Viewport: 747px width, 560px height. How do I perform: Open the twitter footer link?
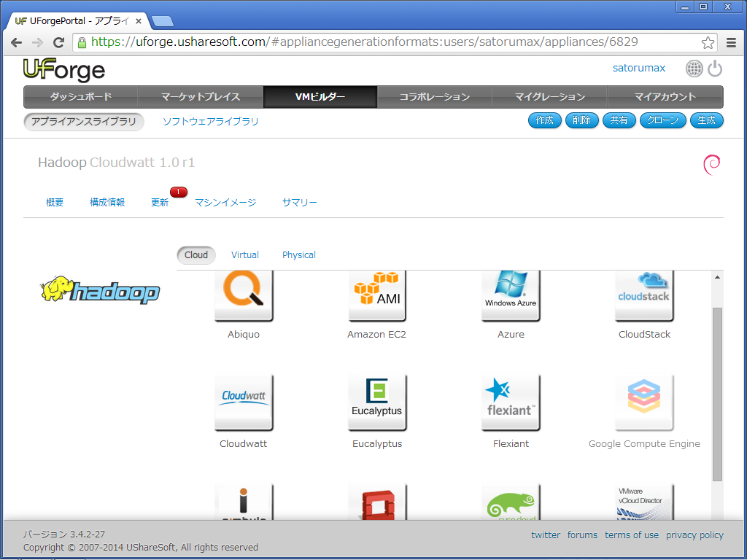point(546,535)
